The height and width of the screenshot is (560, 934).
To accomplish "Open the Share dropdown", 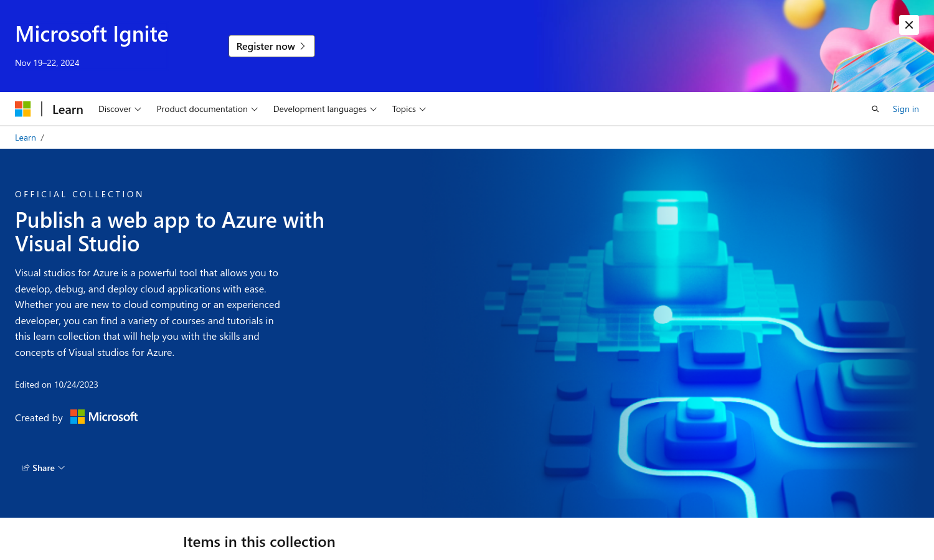I will coord(43,468).
